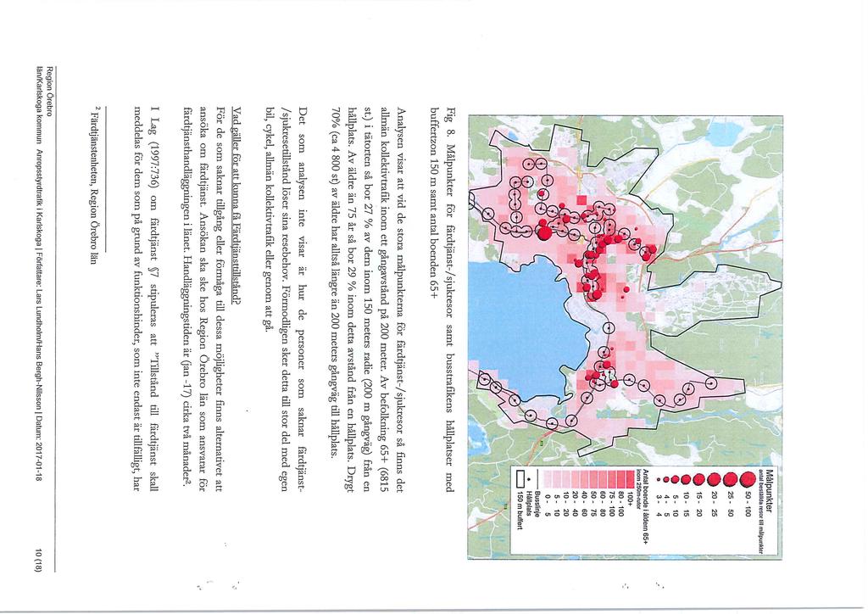Click the smallest legend circle for 3 - 4
This screenshot has width=868, height=614.
[x=658, y=479]
